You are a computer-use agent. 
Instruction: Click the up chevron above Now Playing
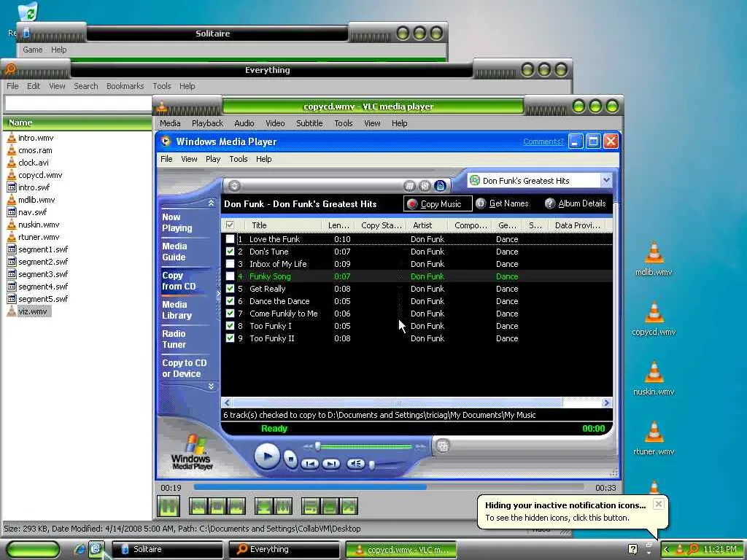point(211,203)
